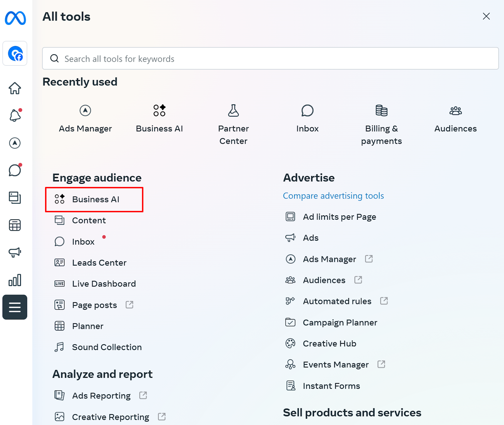Image resolution: width=504 pixels, height=425 pixels.
Task: Open Creative Reporting tool
Action: [x=111, y=417]
